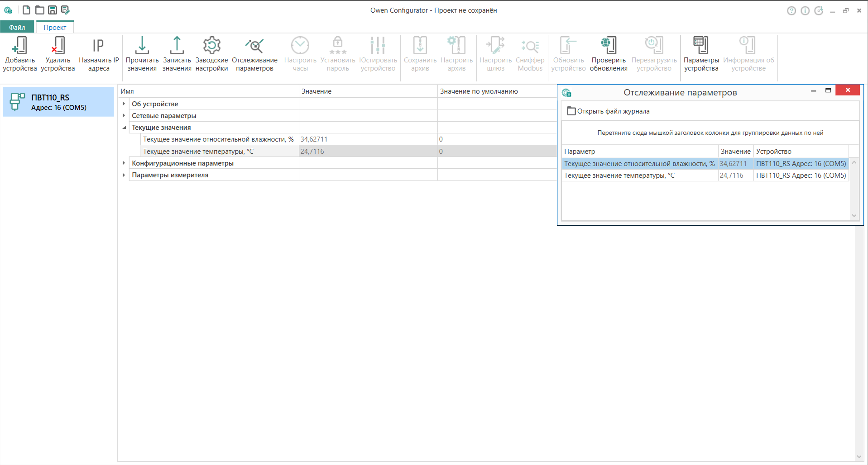Image resolution: width=868 pixels, height=465 pixels.
Task: Expand the 'Об устройстве' group
Action: pyautogui.click(x=124, y=104)
